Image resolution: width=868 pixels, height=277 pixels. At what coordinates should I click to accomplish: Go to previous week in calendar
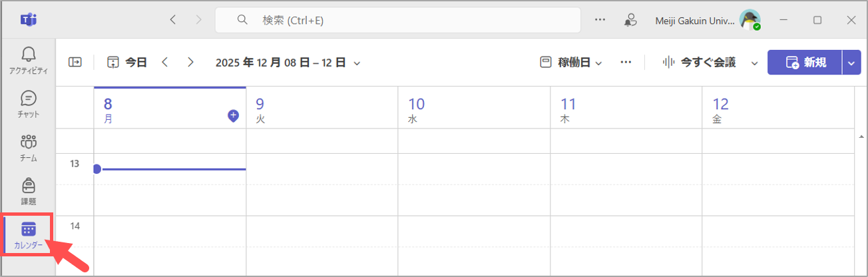[x=165, y=62]
